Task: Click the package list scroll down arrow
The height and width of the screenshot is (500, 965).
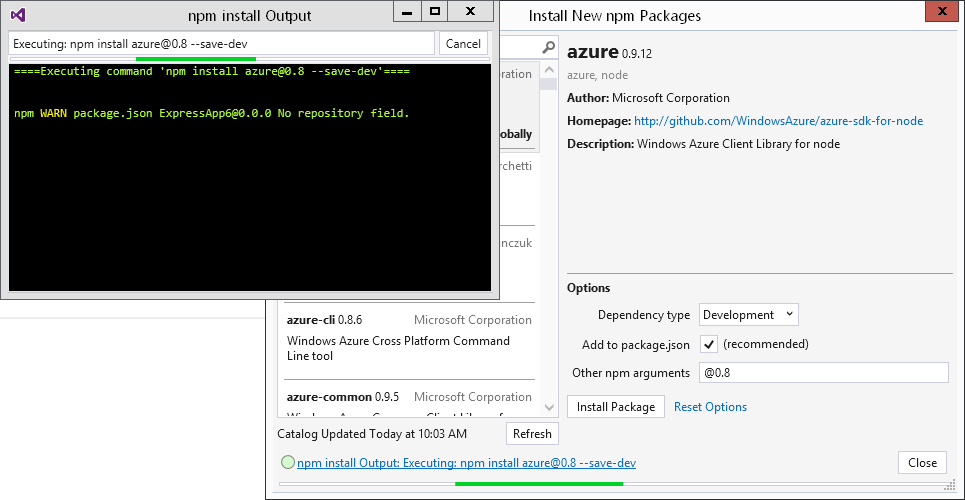Action: point(550,408)
